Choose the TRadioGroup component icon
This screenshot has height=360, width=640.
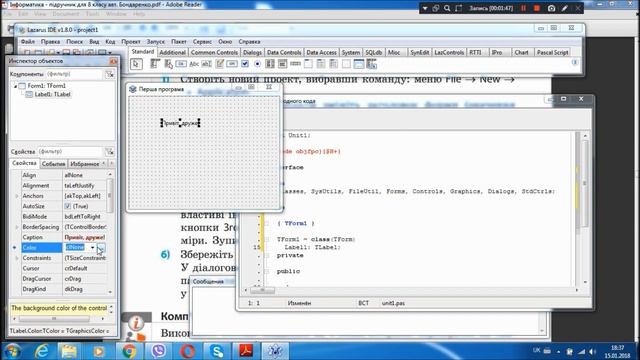point(321,64)
